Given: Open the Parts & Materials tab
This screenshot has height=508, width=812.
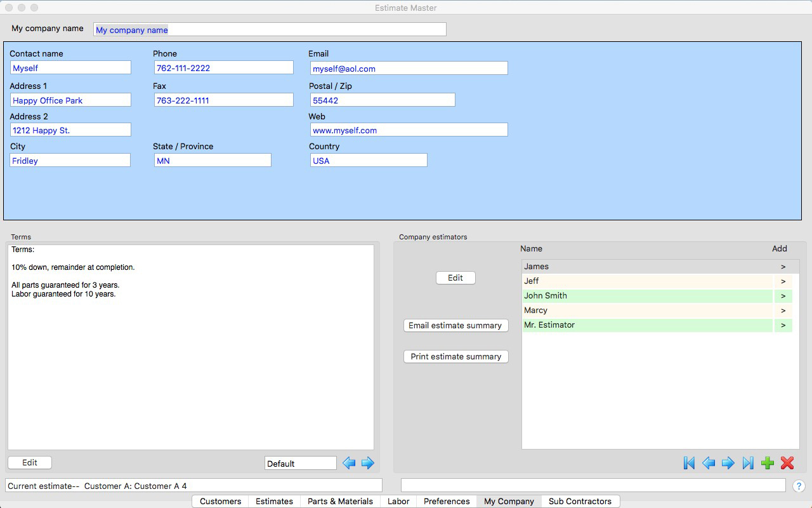Looking at the screenshot, I should pos(340,501).
